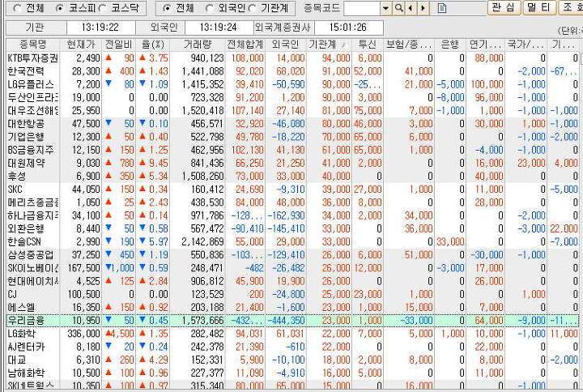583x392 pixels.
Task: Sort by the 투신 column header
Action: pyautogui.click(x=368, y=45)
